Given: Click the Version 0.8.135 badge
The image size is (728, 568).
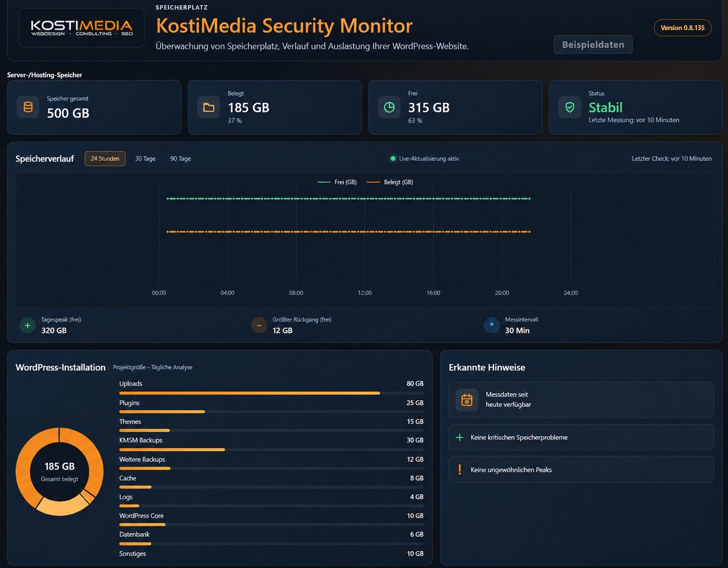Looking at the screenshot, I should (x=683, y=28).
